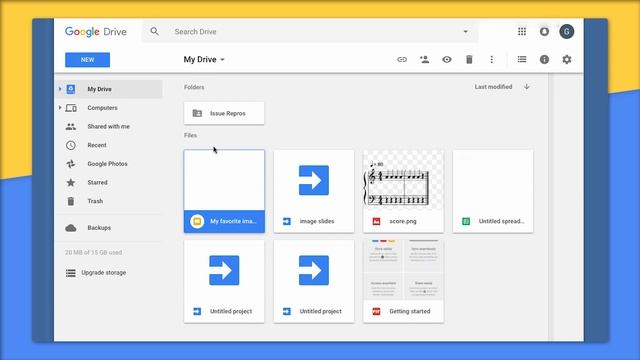Toggle the view details info icon
Screen dimensions: 640x360
tap(544, 60)
